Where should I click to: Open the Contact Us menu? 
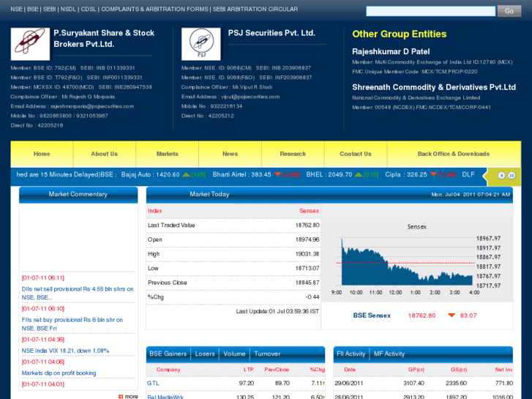coord(356,154)
